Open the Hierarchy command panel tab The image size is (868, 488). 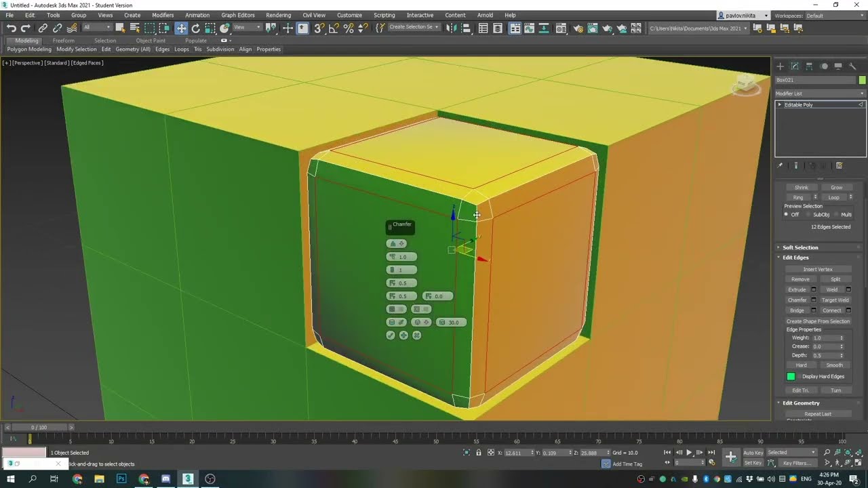pos(809,66)
